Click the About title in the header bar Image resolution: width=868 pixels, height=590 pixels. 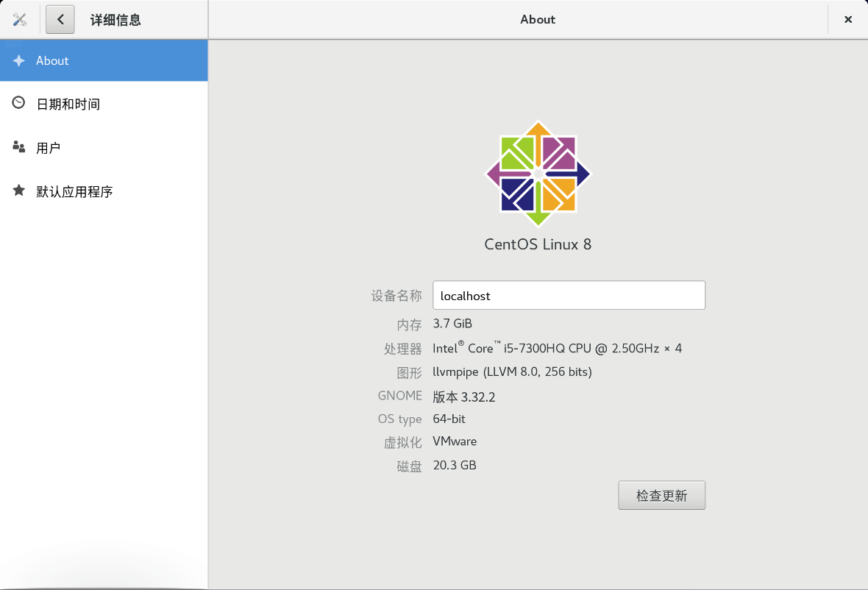point(538,19)
